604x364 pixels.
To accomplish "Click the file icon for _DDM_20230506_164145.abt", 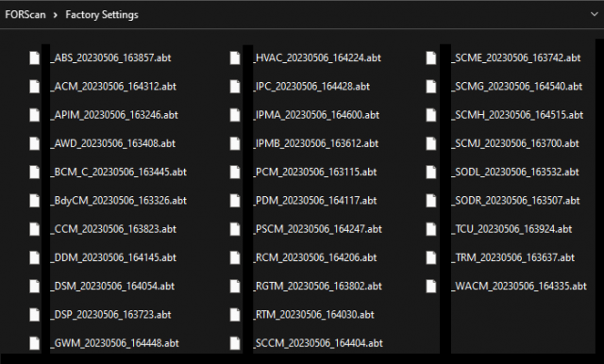I will pyautogui.click(x=35, y=257).
